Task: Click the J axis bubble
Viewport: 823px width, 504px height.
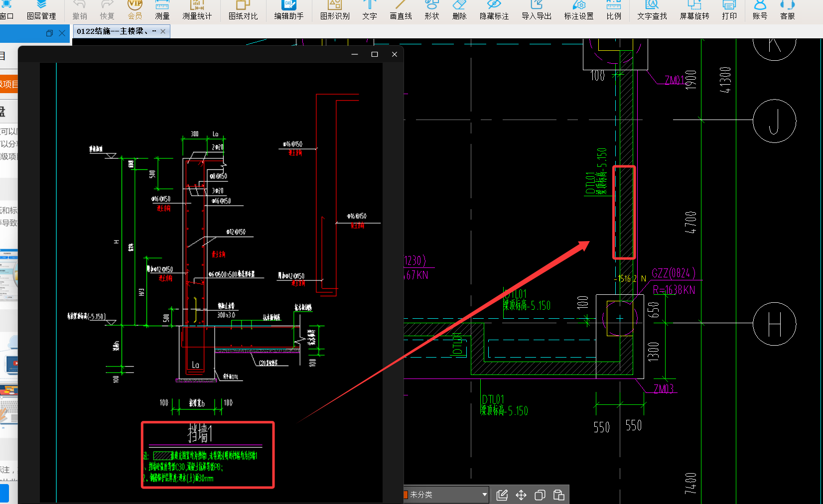Action: 774,121
